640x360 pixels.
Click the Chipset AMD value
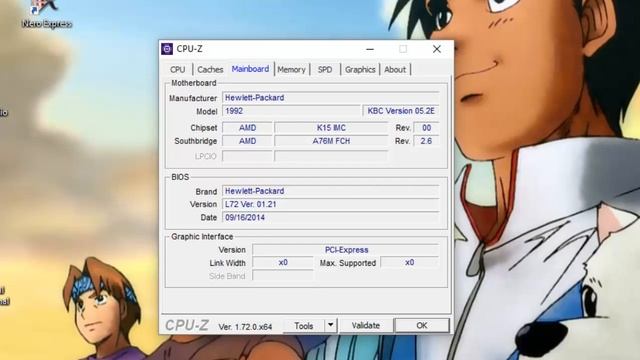(247, 128)
